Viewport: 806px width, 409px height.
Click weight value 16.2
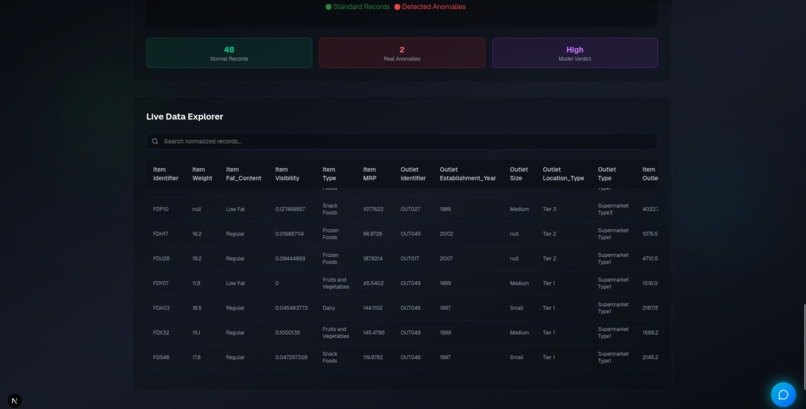(197, 234)
